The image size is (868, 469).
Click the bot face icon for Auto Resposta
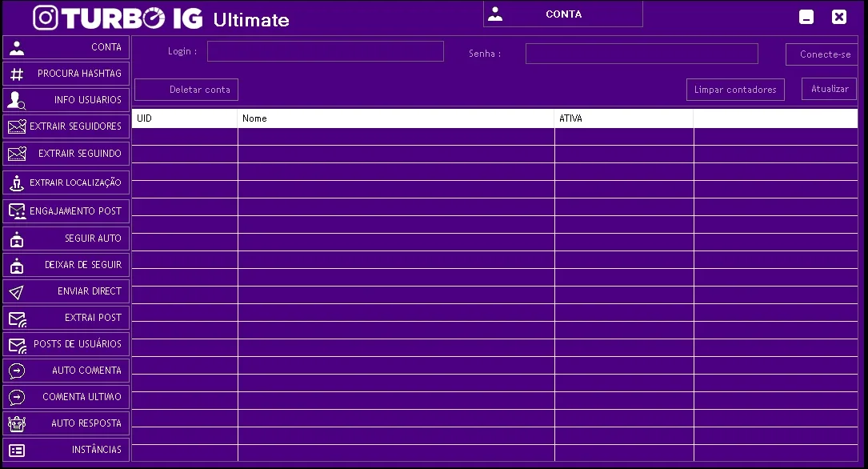(x=17, y=424)
